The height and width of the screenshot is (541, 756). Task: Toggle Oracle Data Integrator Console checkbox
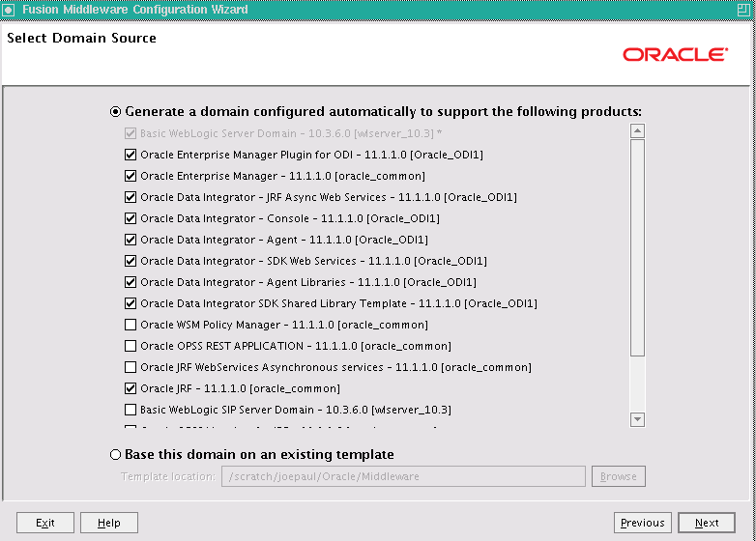tap(131, 218)
